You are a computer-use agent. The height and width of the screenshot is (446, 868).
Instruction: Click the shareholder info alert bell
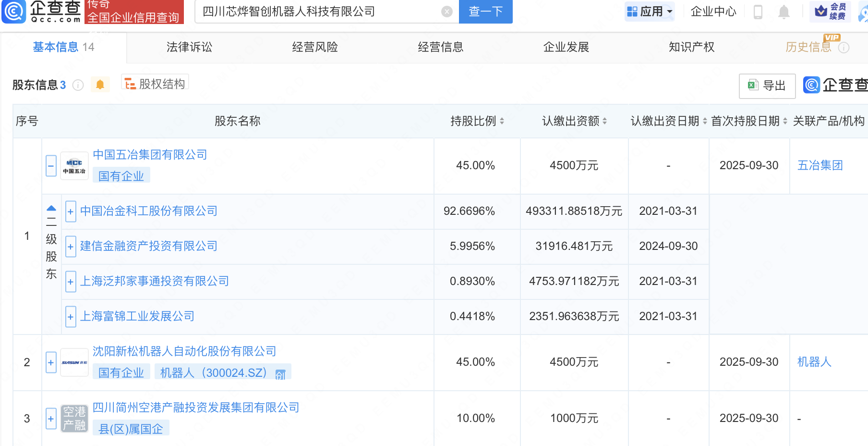(100, 85)
